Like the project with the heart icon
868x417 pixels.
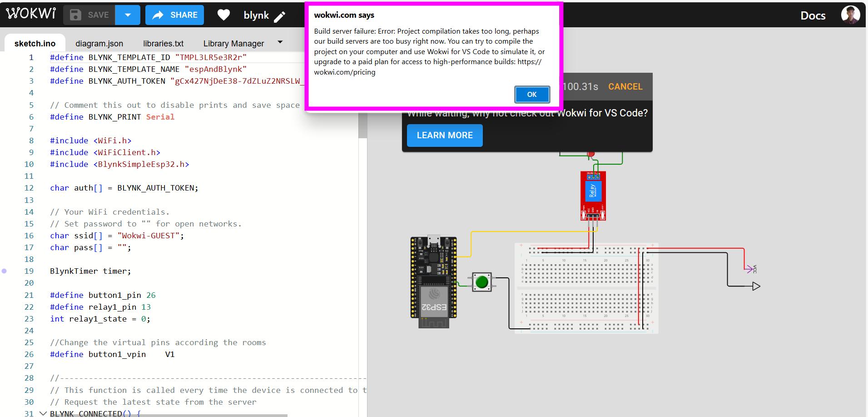pyautogui.click(x=223, y=15)
